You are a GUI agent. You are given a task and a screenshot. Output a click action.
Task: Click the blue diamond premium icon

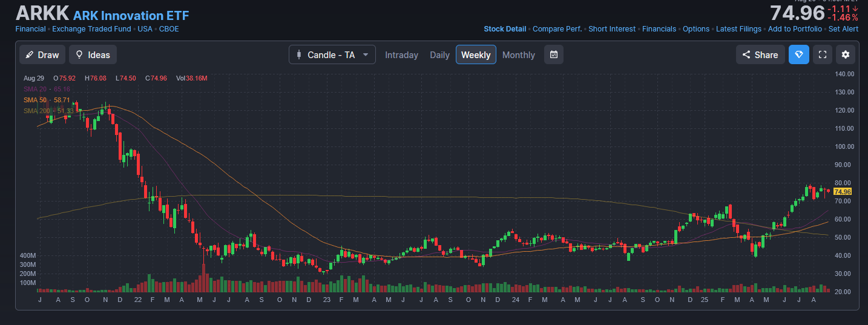(x=798, y=54)
